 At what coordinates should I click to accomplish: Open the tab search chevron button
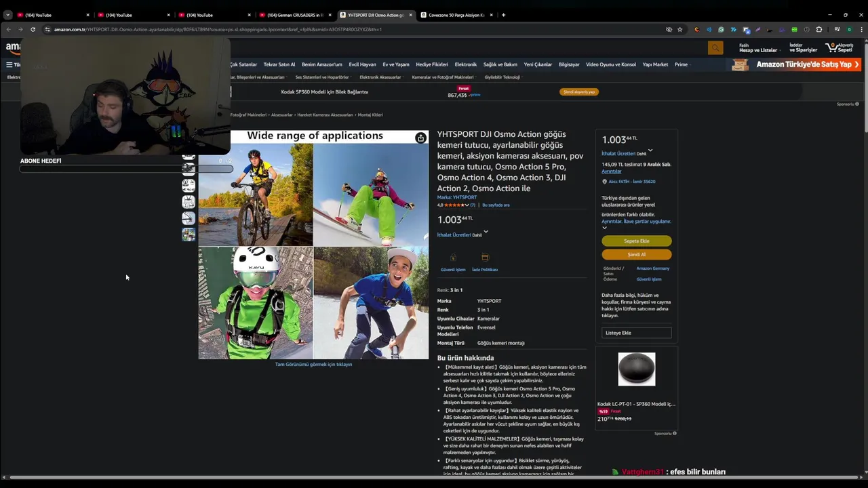(7, 15)
